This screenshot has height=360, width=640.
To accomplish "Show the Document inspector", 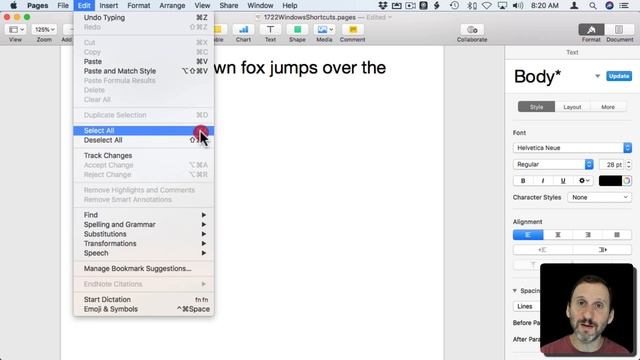I will [x=619, y=30].
